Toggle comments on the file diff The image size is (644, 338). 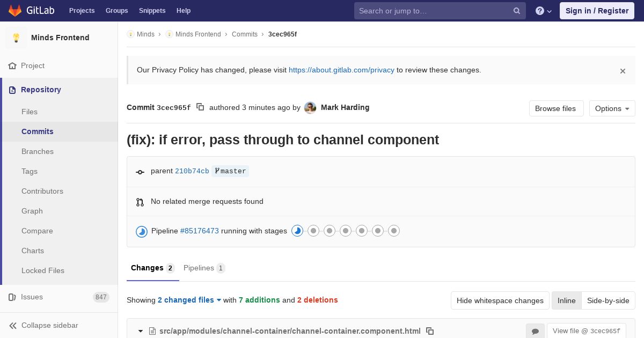535,331
